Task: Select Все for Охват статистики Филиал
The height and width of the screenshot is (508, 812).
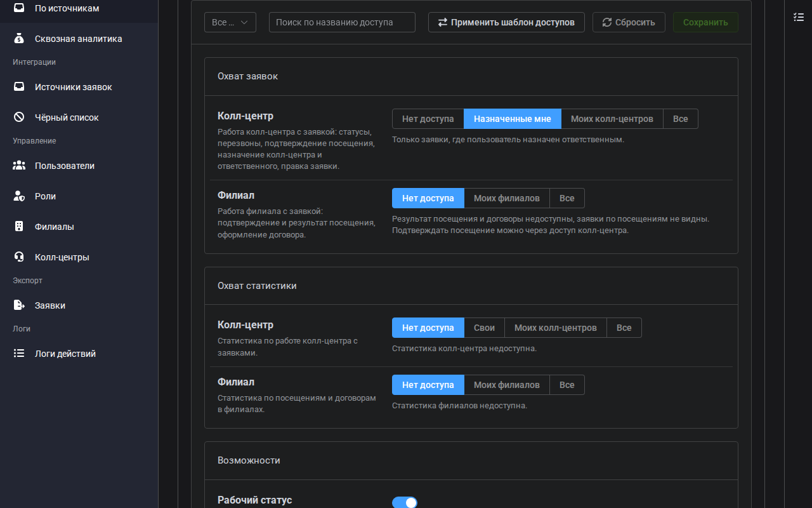Action: (567, 385)
